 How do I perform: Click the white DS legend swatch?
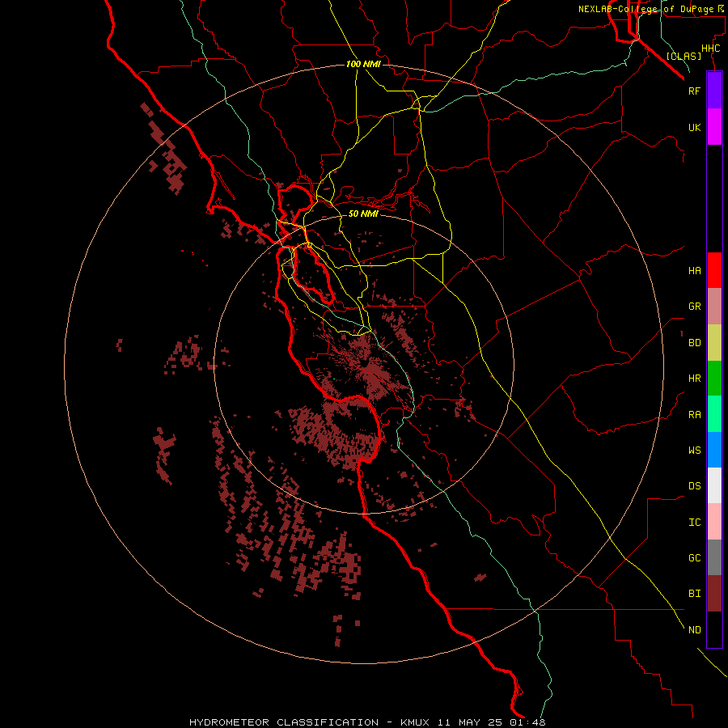point(714,485)
